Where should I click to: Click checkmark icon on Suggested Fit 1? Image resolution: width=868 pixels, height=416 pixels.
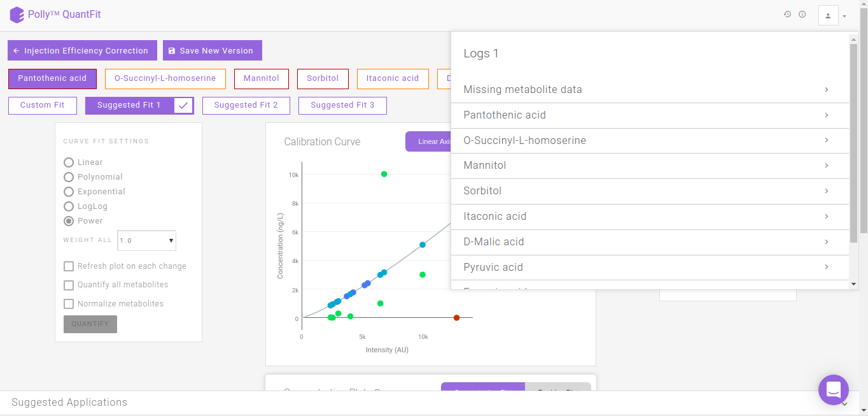click(183, 106)
